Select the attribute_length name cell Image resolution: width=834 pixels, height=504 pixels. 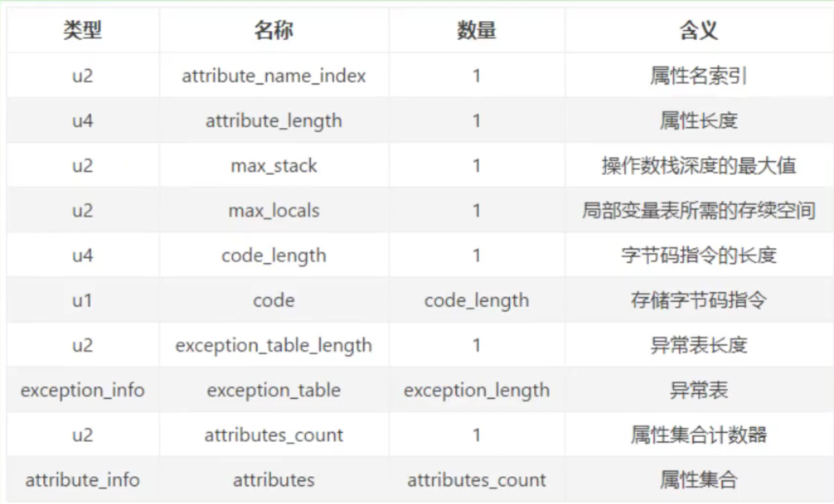coord(273,121)
